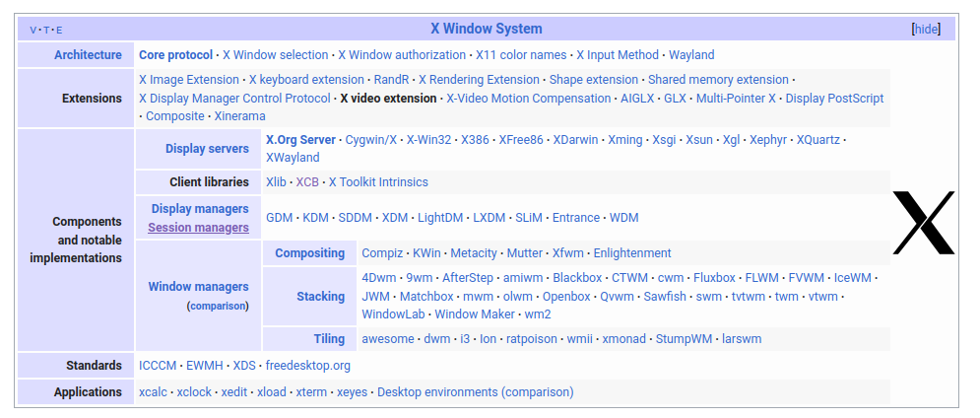Open the E (edit) template link
Viewport: 980px width, 418px height.
pyautogui.click(x=59, y=30)
